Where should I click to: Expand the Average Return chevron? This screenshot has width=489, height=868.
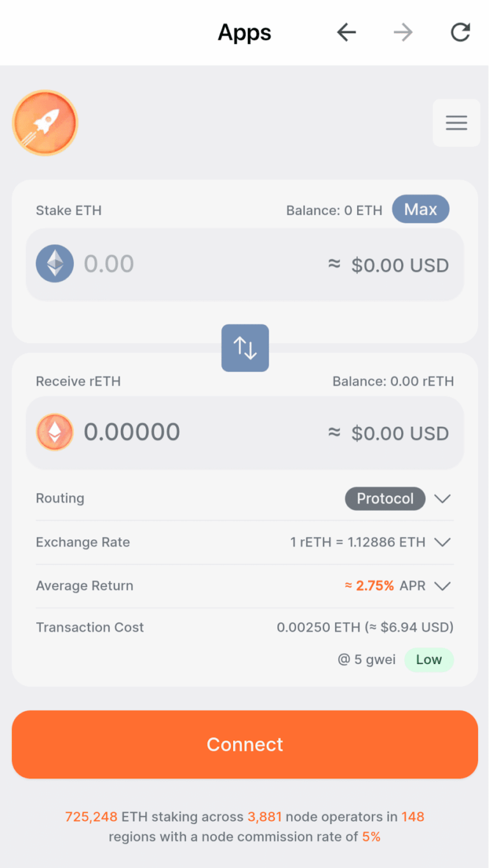tap(443, 586)
